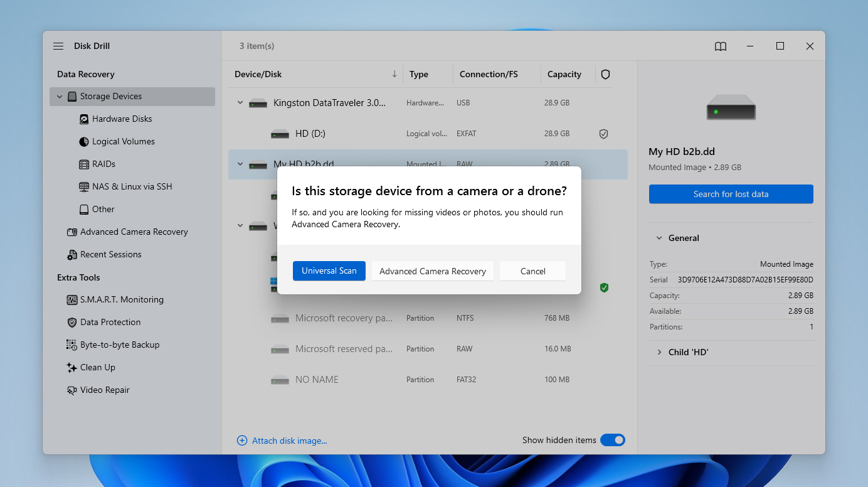Click the S.M.A.R.T. Monitoring icon
Screen dimensions: 868x487
pyautogui.click(x=72, y=299)
